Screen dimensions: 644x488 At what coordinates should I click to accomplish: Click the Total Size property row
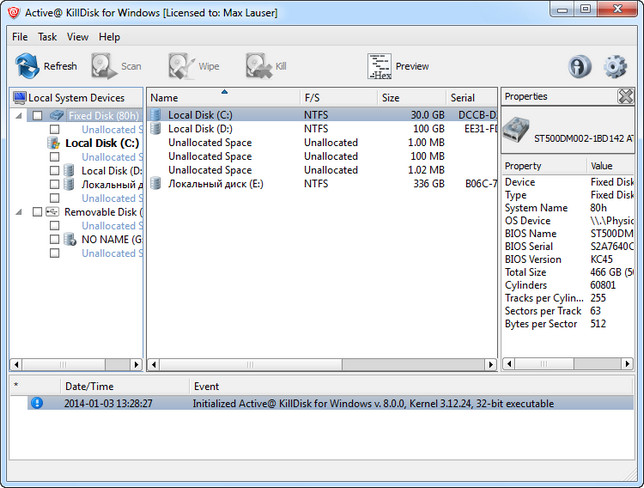(568, 272)
